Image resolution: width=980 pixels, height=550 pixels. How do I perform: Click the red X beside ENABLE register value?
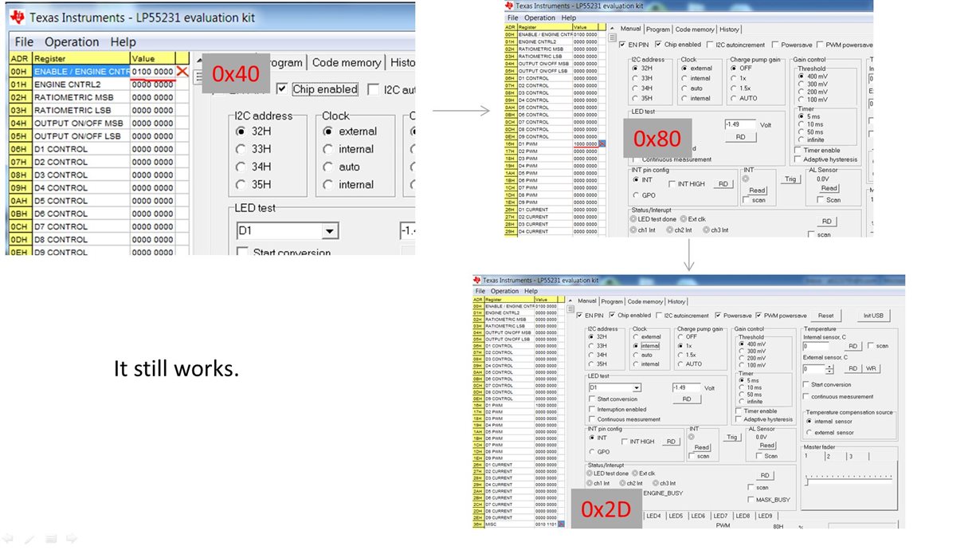coord(183,72)
